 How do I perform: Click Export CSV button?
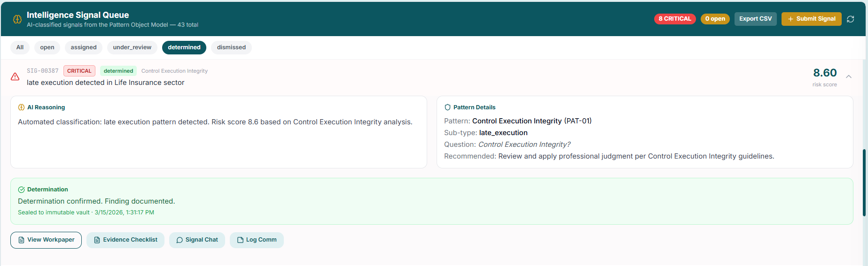pos(755,19)
